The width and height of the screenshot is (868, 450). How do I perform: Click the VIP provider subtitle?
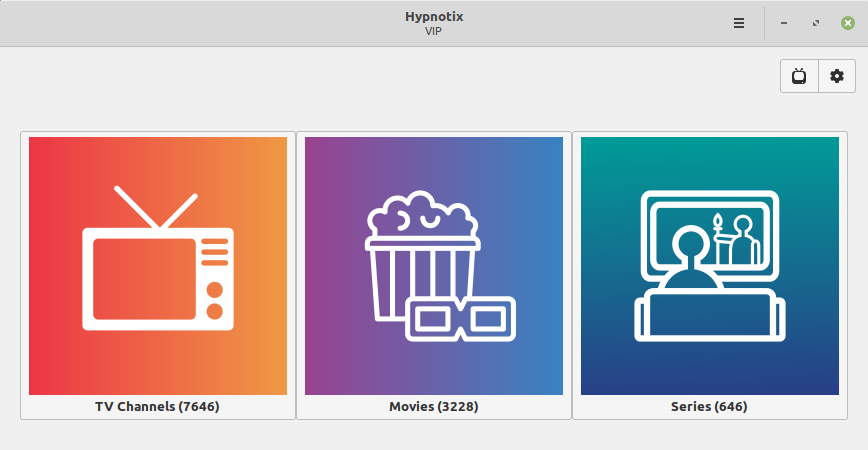pos(434,31)
